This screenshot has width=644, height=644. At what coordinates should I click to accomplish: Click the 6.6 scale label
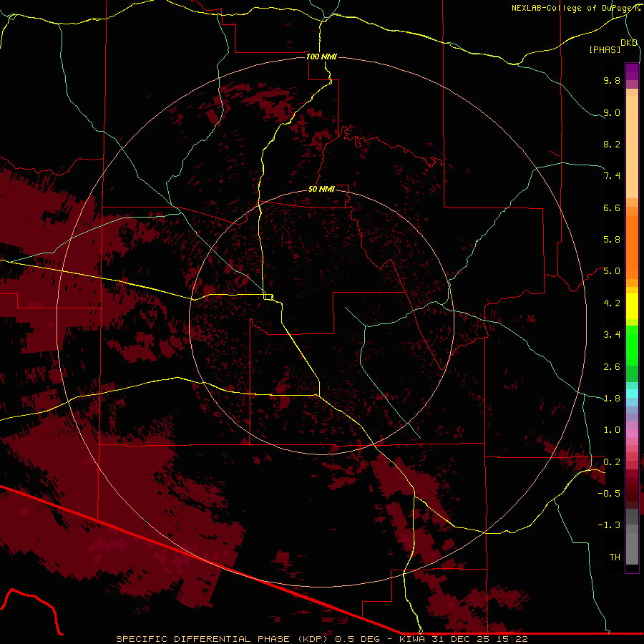coord(612,208)
